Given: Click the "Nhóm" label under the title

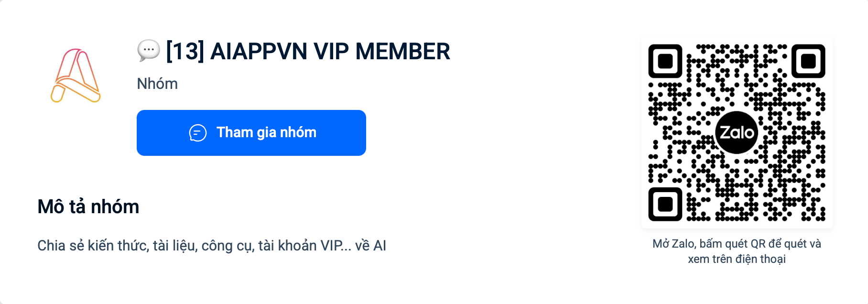Looking at the screenshot, I should pos(157,84).
